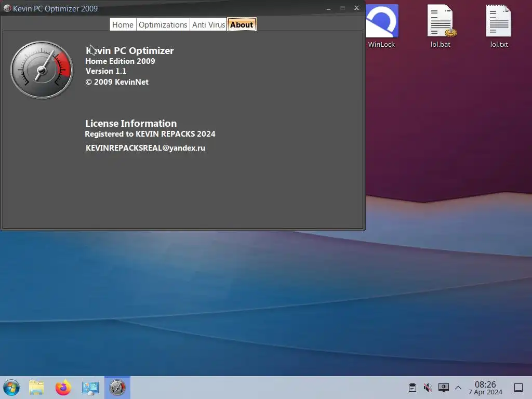Viewport: 532px width, 399px height.
Task: Select the About tab
Action: tap(242, 24)
